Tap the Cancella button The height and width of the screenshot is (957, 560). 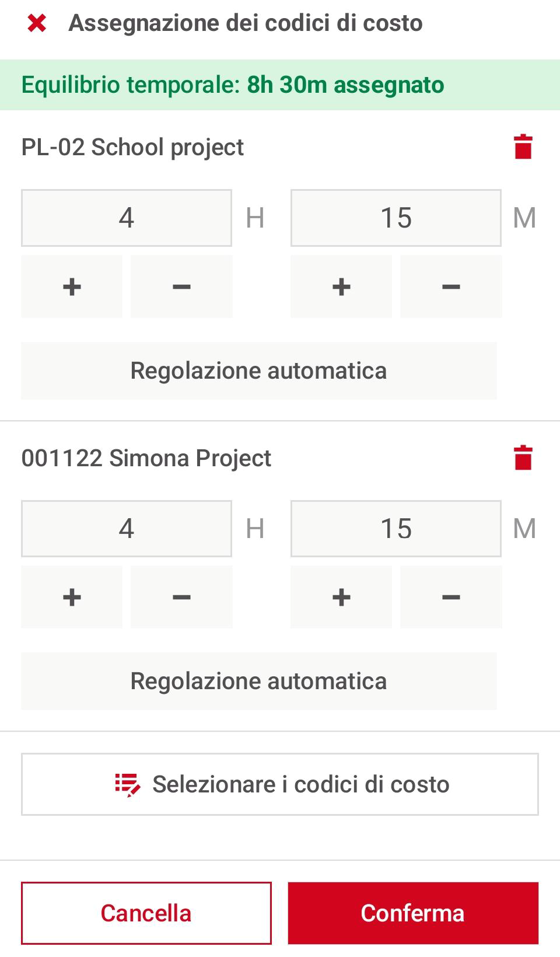146,913
